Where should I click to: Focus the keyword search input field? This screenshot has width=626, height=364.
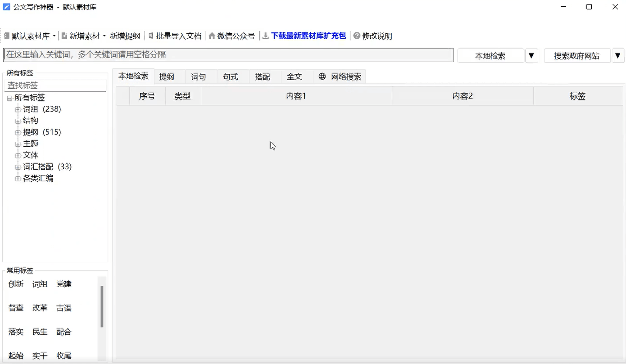228,55
